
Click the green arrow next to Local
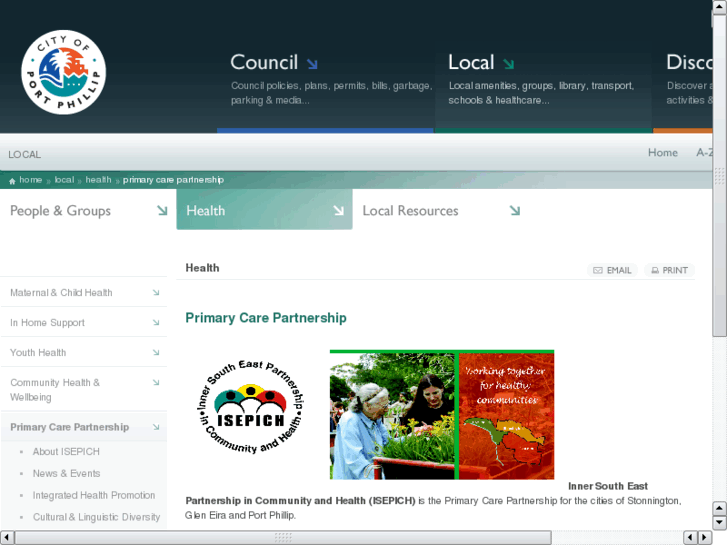509,64
